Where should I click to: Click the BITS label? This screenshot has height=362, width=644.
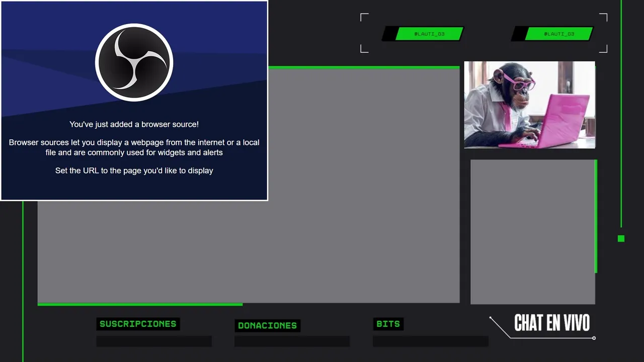[388, 324]
